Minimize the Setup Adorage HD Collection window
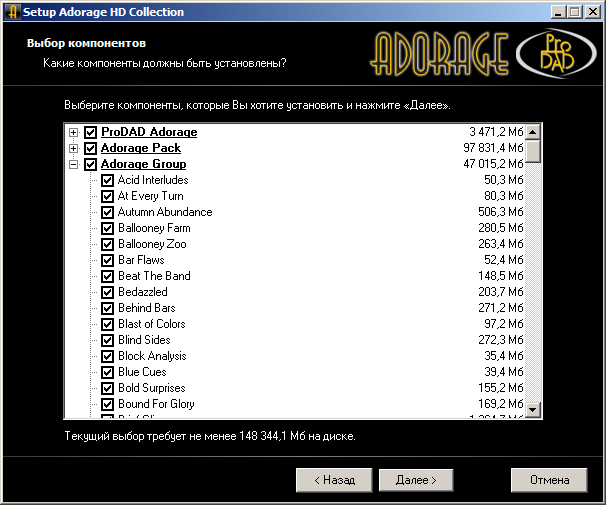This screenshot has width=606, height=505. 558,12
